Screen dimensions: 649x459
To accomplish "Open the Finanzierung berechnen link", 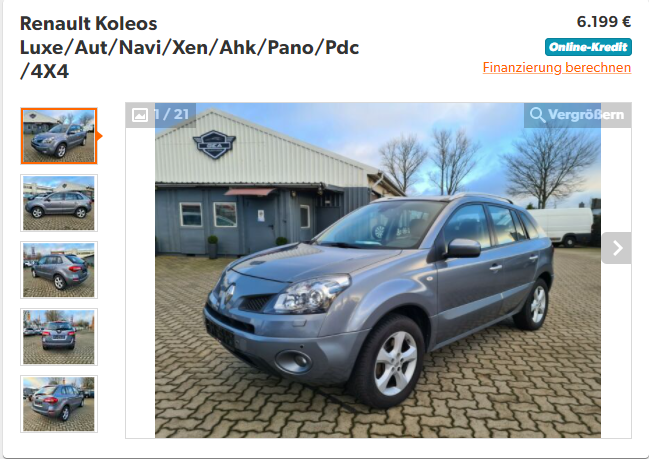I will click(557, 67).
